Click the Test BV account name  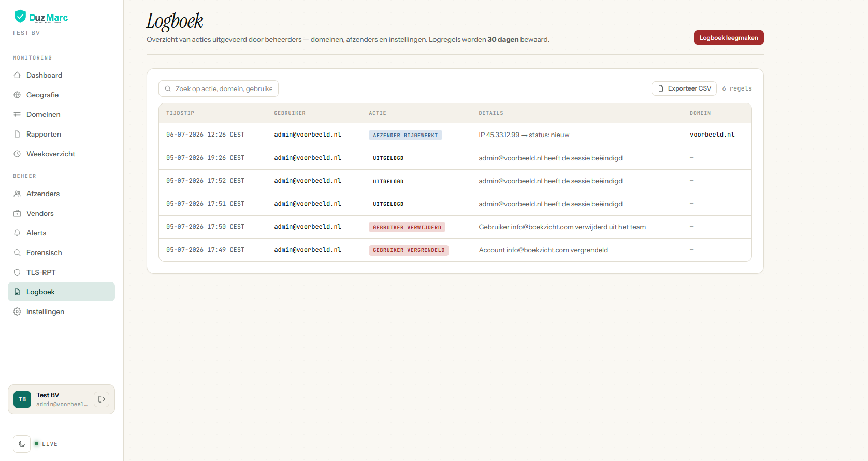click(48, 395)
